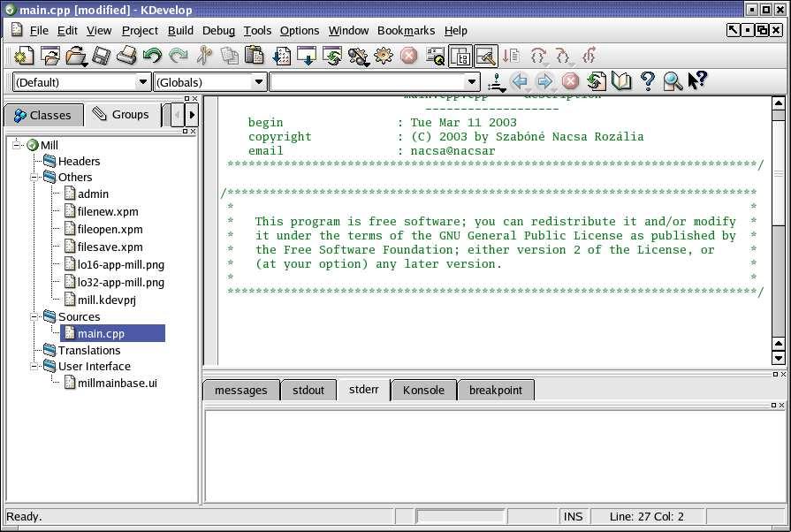Image resolution: width=791 pixels, height=532 pixels.
Task: Click the INS indicator in status bar
Action: pos(573,517)
